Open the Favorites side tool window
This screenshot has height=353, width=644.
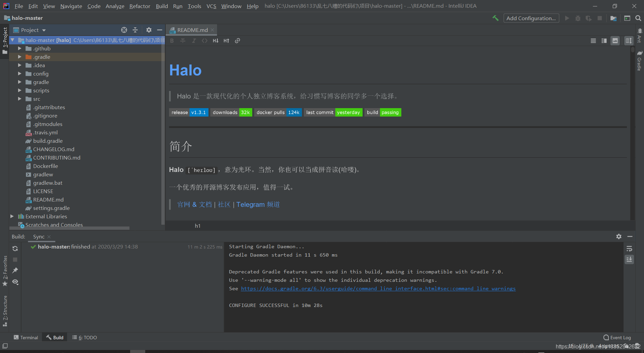tap(5, 271)
